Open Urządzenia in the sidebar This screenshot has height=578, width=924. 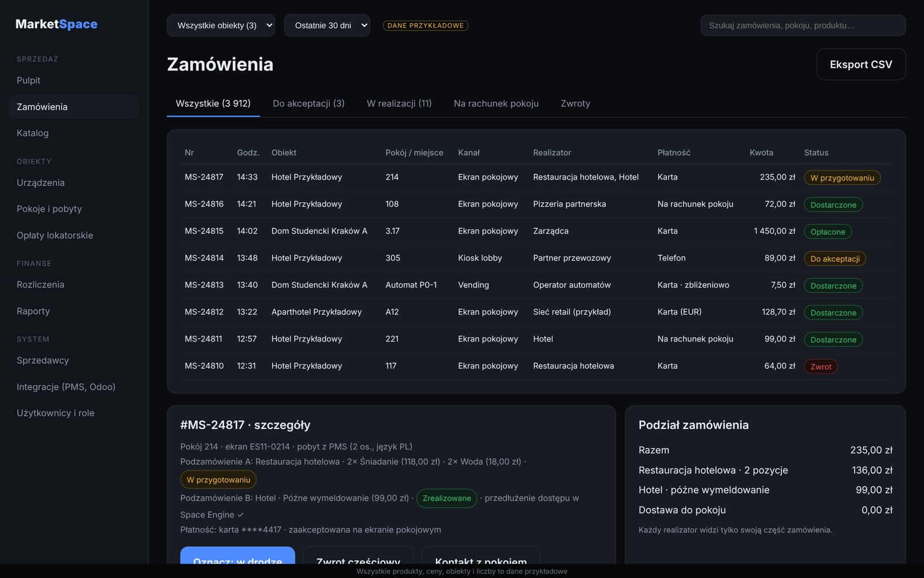[x=74, y=183]
